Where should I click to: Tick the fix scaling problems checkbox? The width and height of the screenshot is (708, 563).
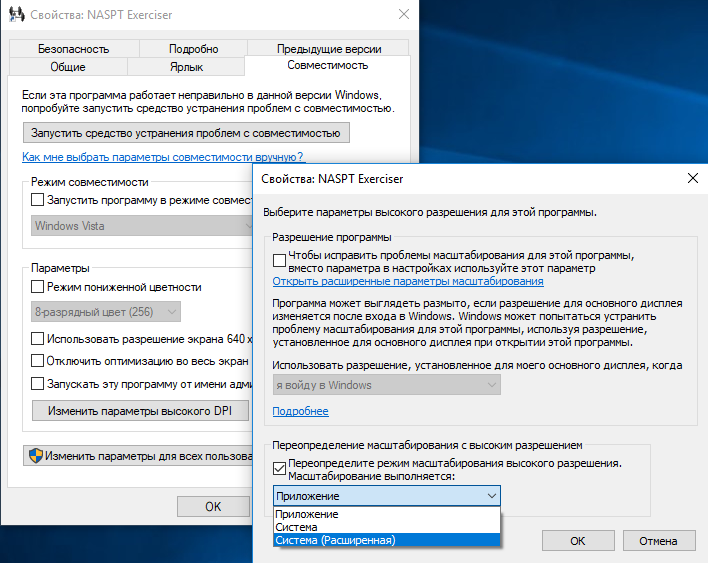pyautogui.click(x=279, y=261)
